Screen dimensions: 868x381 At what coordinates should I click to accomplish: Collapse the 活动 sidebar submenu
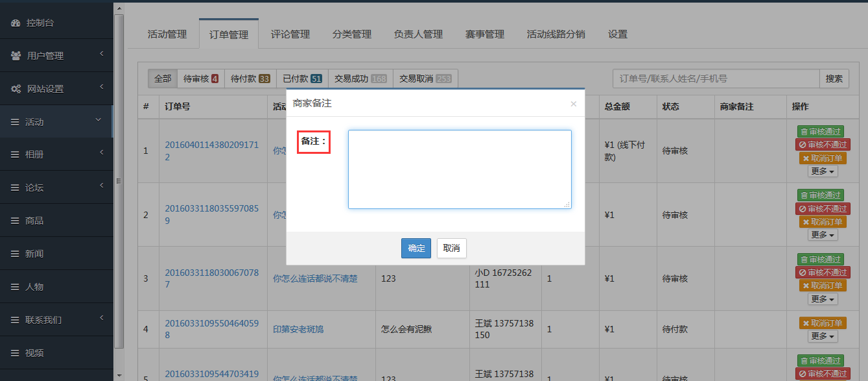99,120
